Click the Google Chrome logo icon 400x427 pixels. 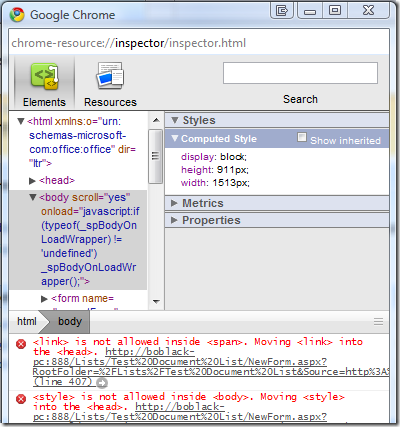pyautogui.click(x=17, y=15)
